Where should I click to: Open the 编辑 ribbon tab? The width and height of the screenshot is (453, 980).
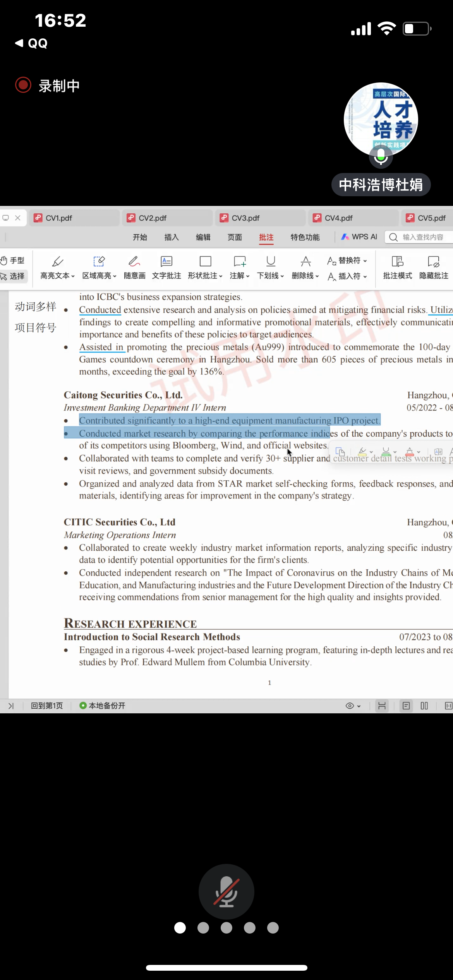[203, 237]
